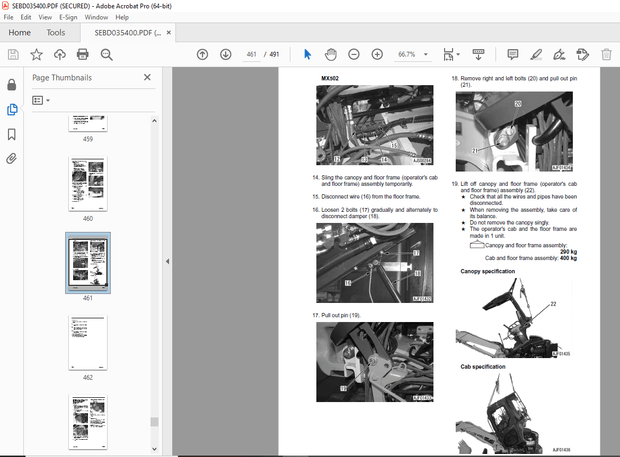The image size is (620, 457).
Task: Select the SEBD035400.PDF document tab
Action: click(x=127, y=33)
